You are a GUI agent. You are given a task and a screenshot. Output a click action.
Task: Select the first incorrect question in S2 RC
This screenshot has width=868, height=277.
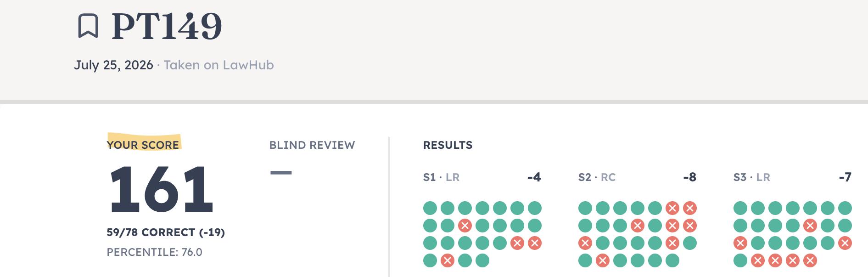672,208
